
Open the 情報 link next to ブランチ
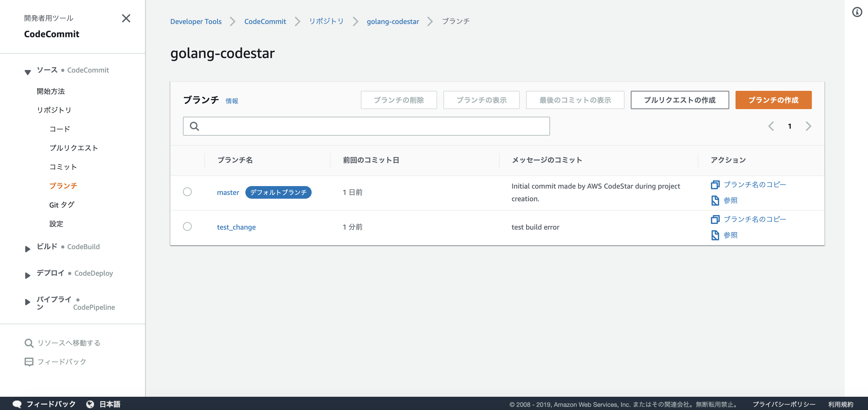(x=232, y=101)
